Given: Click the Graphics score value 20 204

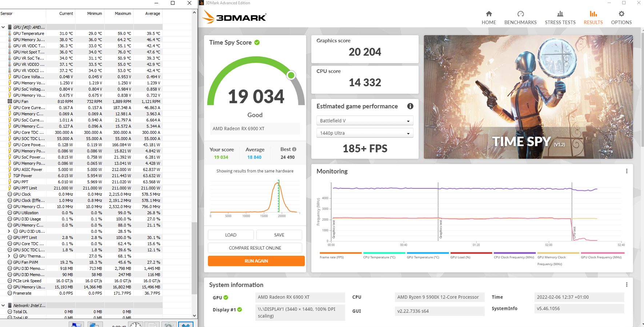Looking at the screenshot, I should 365,52.
